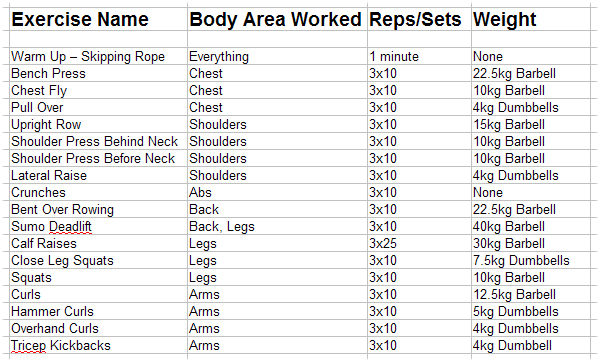Click the Shoulder Press Behind Neck cell
The height and width of the screenshot is (362, 600).
[x=98, y=141]
